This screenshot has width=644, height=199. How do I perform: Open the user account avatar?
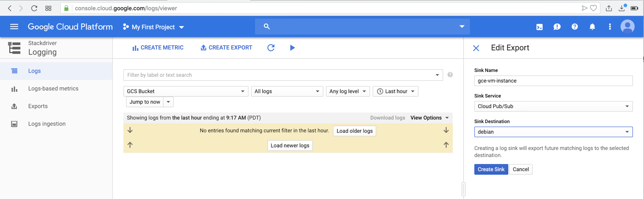pyautogui.click(x=627, y=26)
